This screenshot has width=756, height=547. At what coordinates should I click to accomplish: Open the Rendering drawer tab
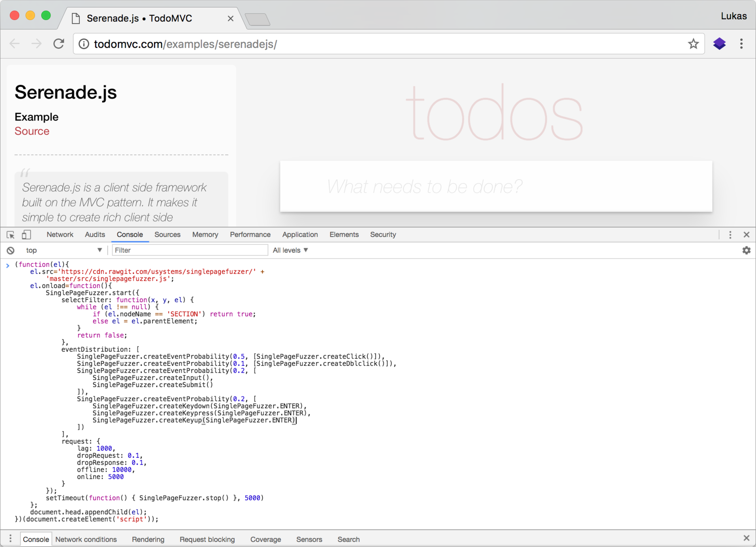coord(148,539)
